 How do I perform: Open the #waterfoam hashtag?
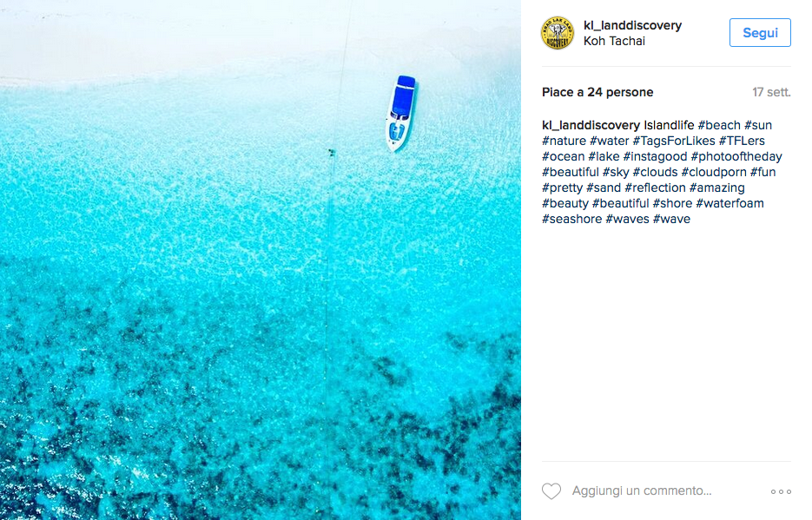click(729, 203)
